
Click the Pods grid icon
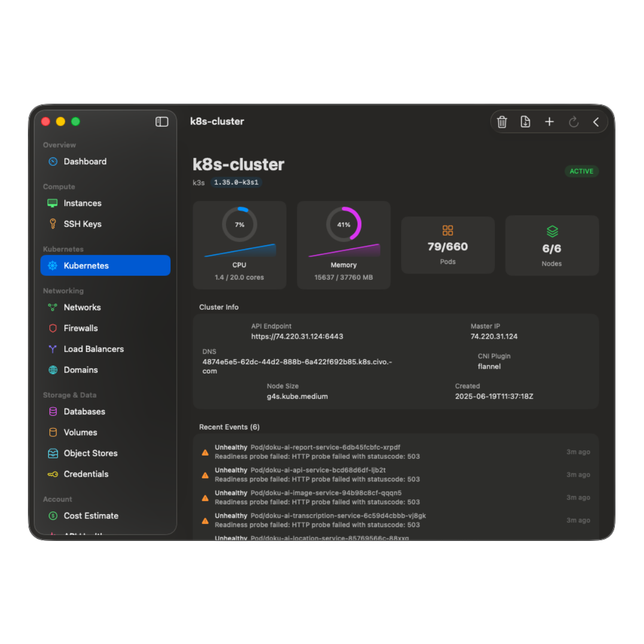[x=448, y=230]
